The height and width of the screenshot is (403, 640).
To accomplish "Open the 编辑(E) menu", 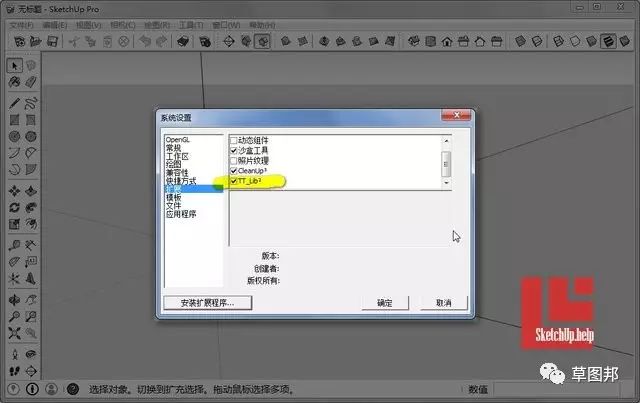I will [x=55, y=25].
